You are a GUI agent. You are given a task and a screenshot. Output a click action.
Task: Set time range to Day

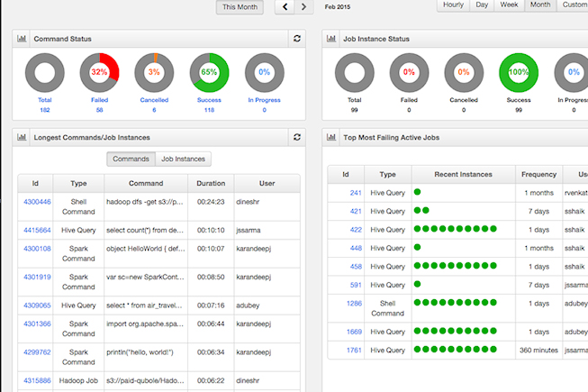(x=483, y=5)
